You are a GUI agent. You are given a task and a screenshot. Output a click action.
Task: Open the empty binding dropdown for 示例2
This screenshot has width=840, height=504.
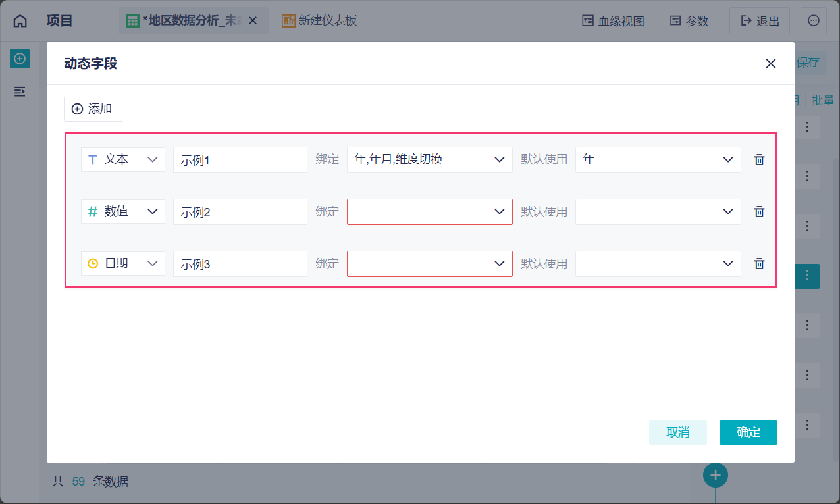(430, 212)
